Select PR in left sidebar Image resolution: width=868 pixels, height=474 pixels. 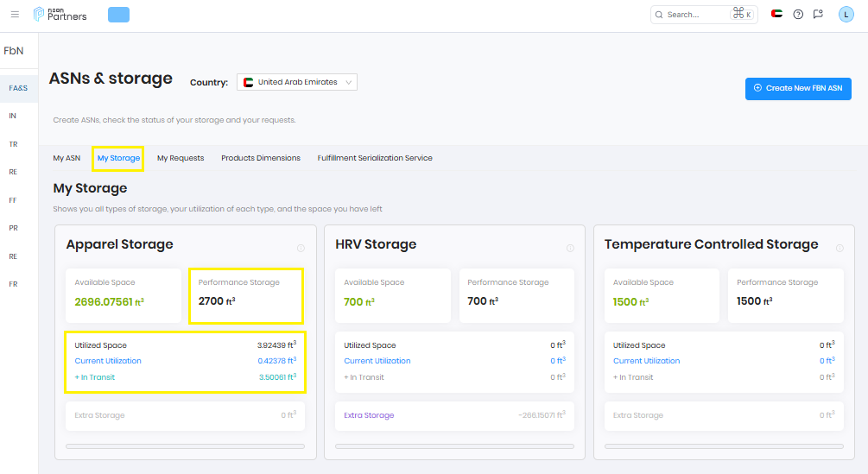click(x=13, y=228)
